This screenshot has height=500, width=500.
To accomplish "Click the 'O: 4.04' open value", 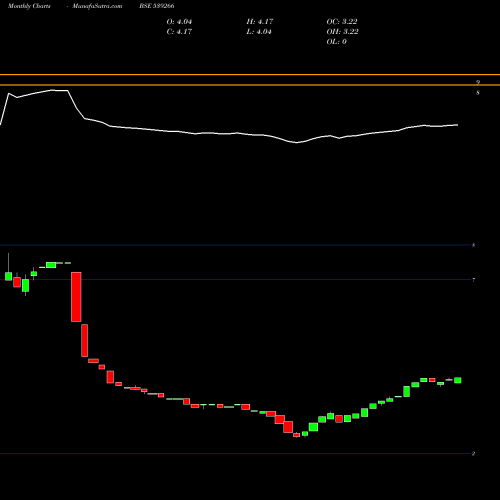I will [x=179, y=22].
